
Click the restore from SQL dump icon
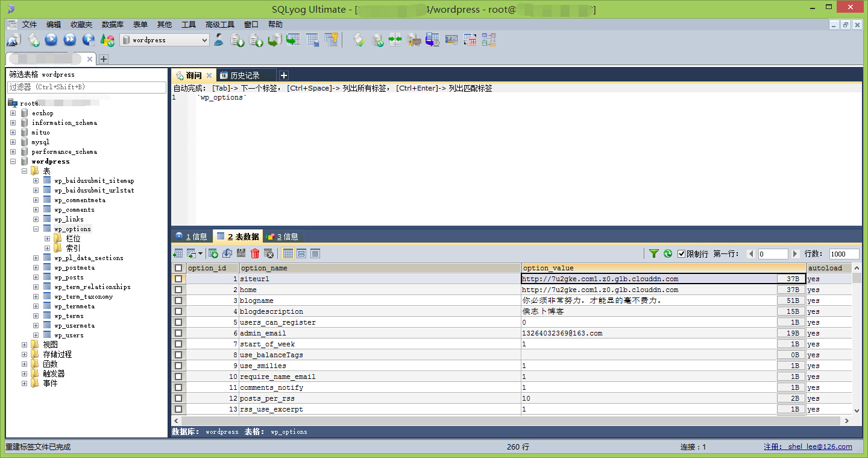(x=275, y=40)
